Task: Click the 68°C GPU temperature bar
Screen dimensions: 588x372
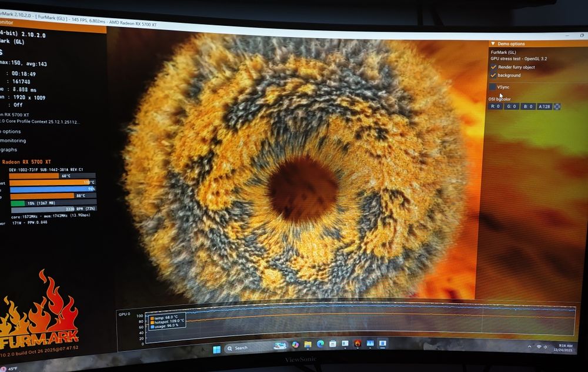Action: coord(52,176)
